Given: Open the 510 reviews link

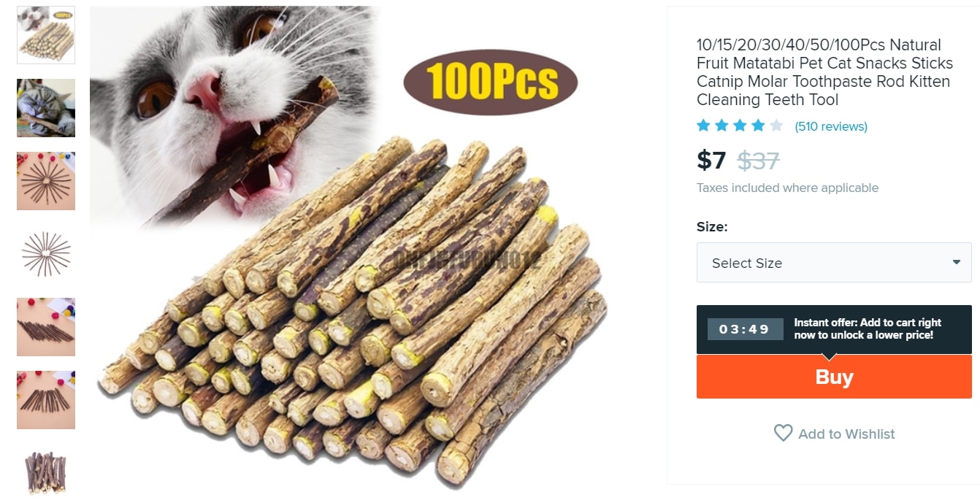Looking at the screenshot, I should (831, 126).
